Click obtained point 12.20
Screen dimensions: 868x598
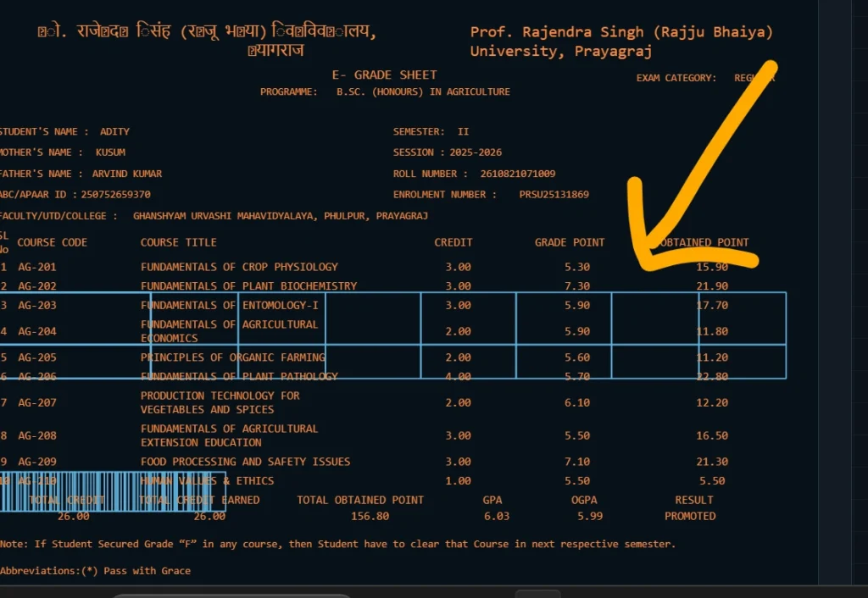[x=712, y=402]
